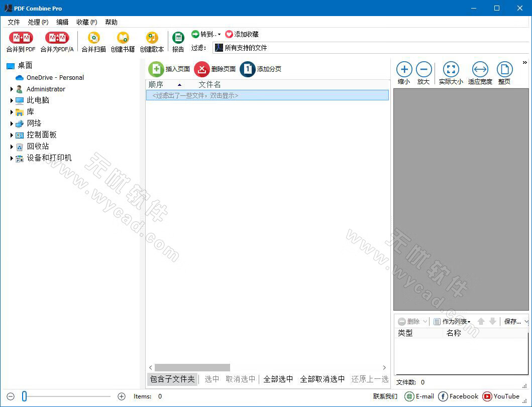Toggle 包含子文件夹 option
This screenshot has width=532, height=407.
(172, 379)
